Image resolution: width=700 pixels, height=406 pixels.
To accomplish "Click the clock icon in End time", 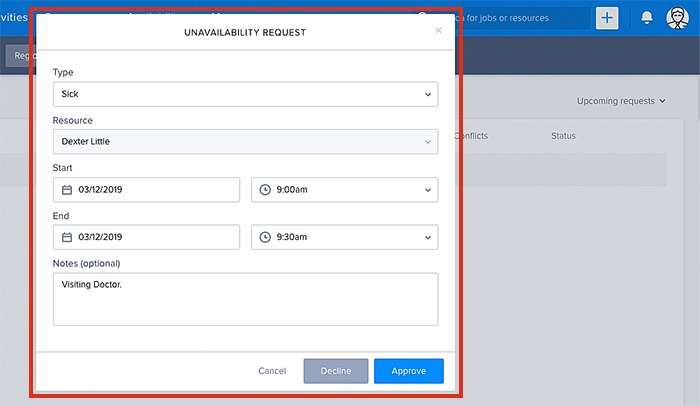I will [x=265, y=237].
